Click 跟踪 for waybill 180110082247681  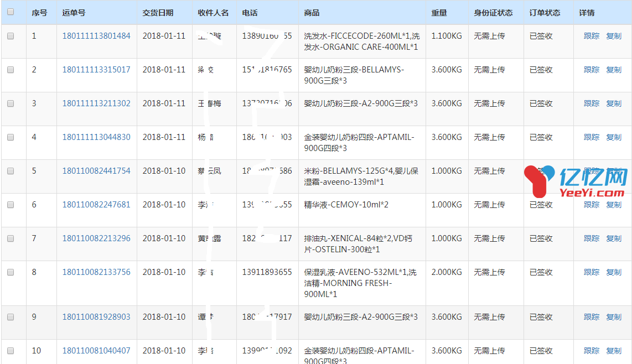point(591,205)
